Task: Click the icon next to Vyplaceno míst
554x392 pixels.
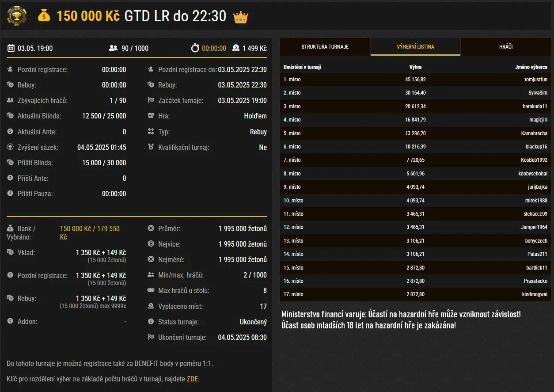Action: (151, 306)
